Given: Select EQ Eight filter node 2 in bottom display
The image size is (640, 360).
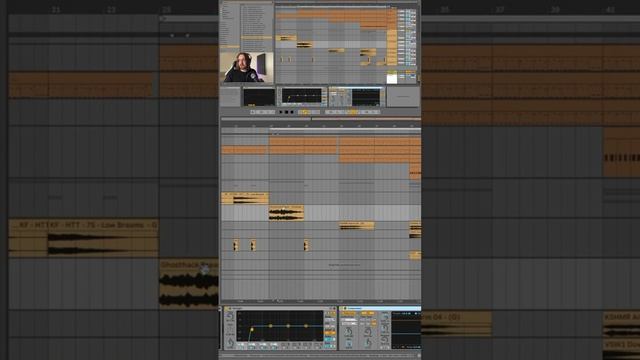Looking at the screenshot, I should point(271,326).
